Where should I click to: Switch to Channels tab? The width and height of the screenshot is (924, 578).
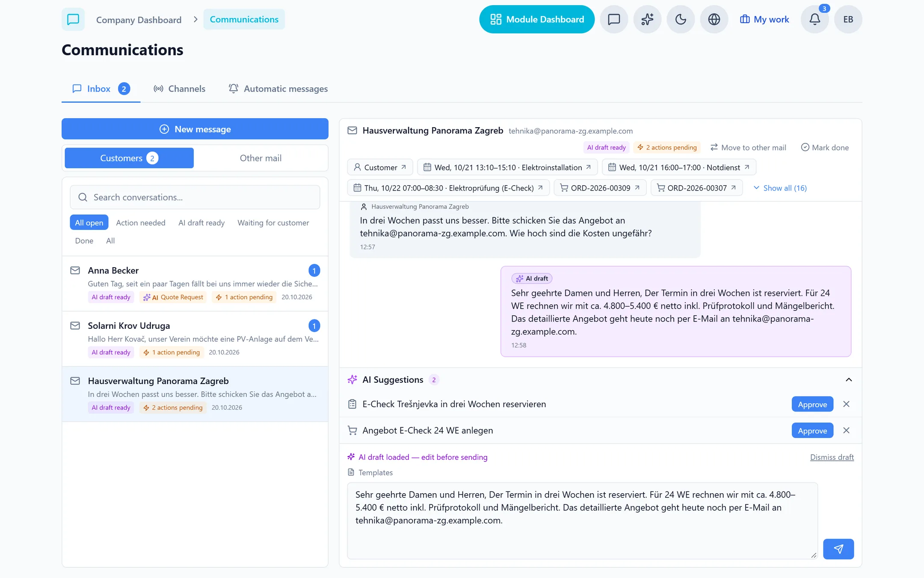click(x=180, y=89)
